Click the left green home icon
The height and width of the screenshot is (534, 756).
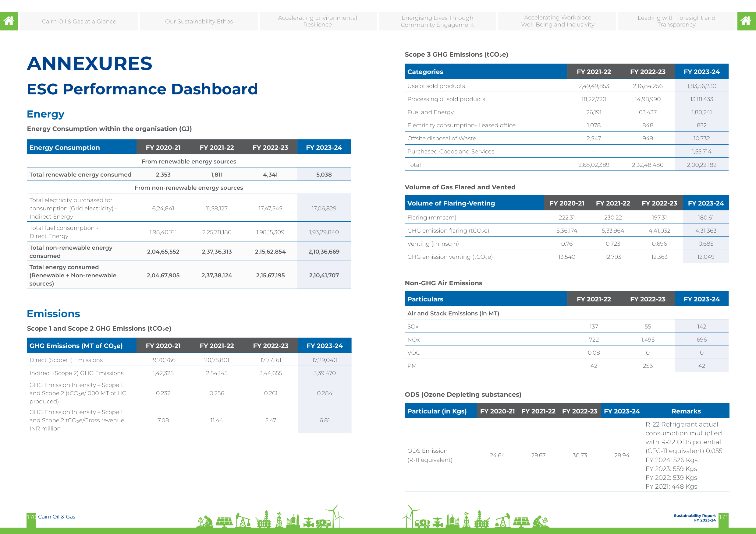click(9, 21)
